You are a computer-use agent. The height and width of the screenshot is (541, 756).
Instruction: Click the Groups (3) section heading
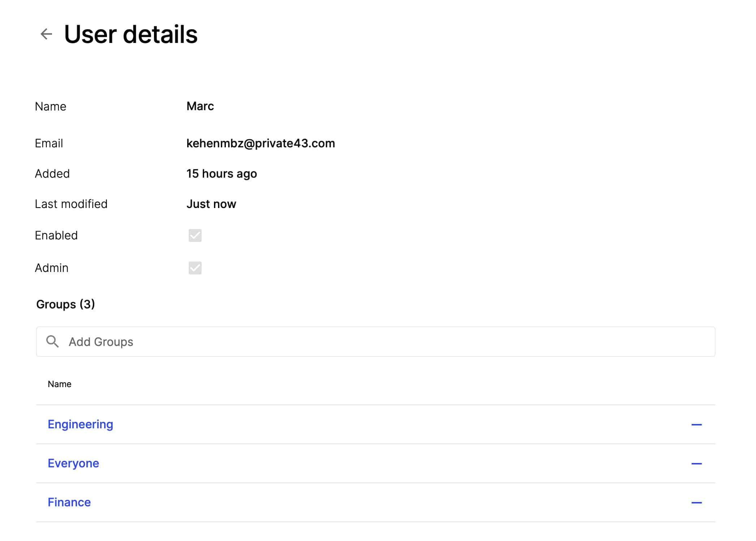click(65, 304)
